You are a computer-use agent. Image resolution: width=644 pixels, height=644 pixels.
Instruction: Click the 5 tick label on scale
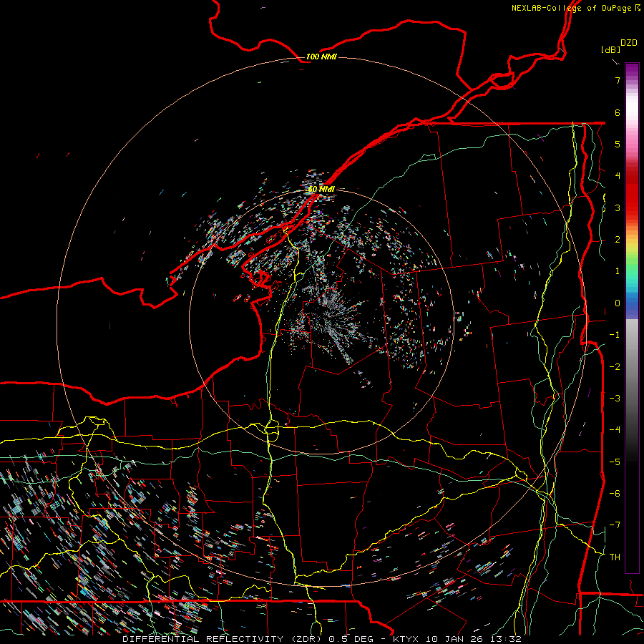[x=618, y=144]
